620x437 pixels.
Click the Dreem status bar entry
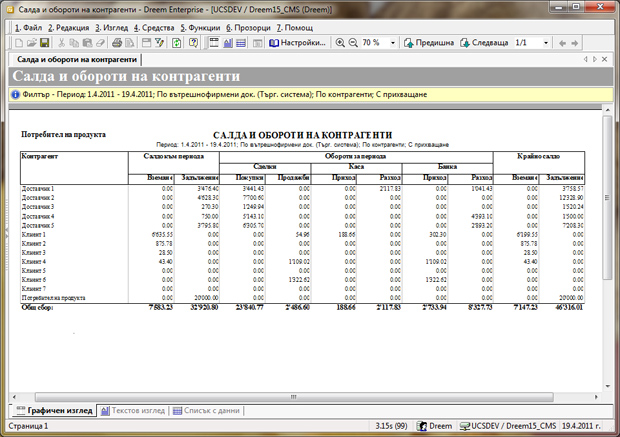(435, 426)
